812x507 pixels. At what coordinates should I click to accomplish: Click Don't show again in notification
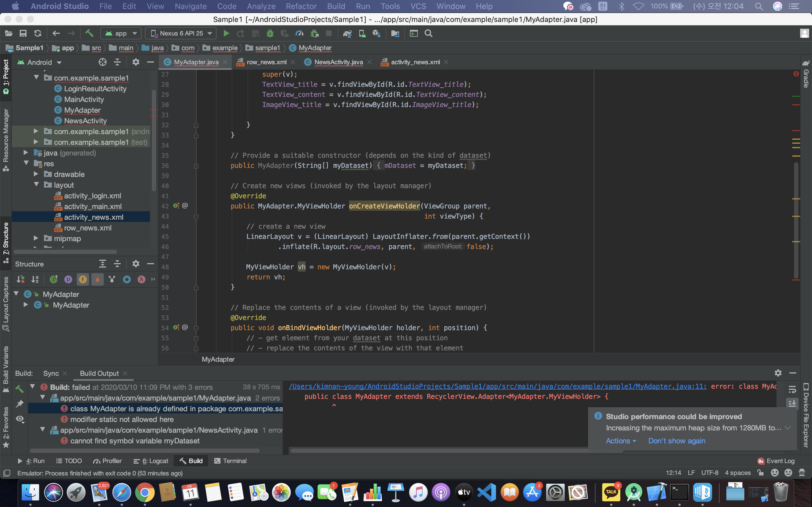(676, 441)
